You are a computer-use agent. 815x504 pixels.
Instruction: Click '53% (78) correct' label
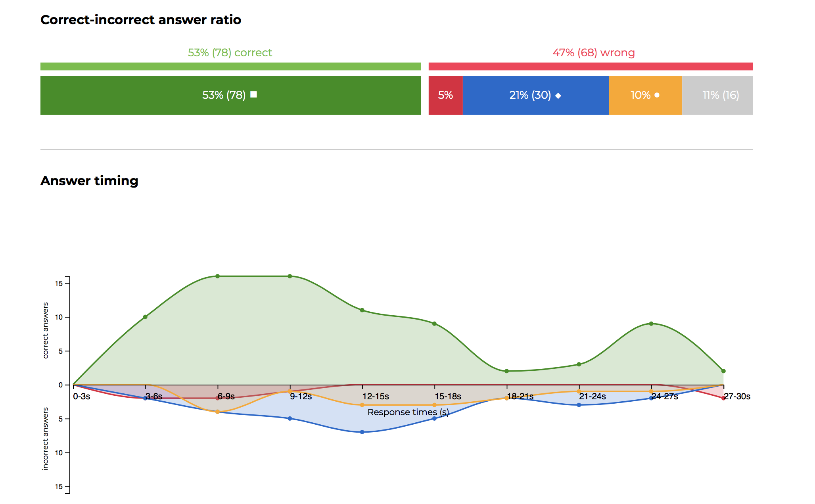pyautogui.click(x=230, y=52)
